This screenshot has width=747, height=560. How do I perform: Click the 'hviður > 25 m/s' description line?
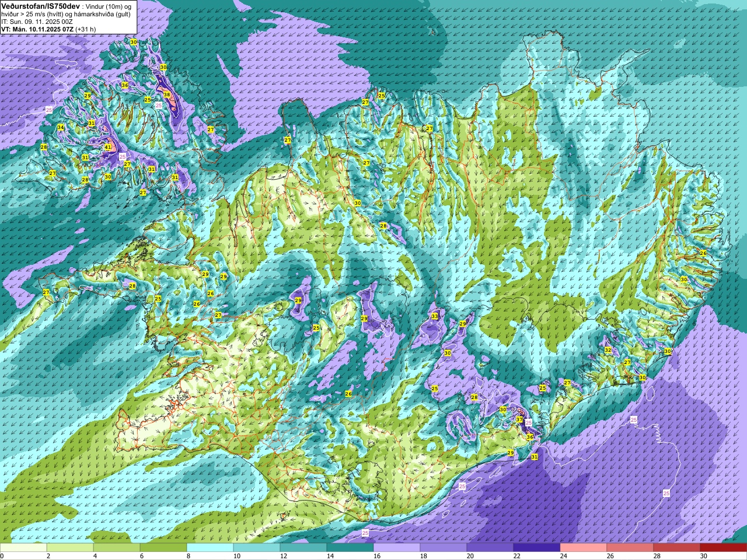coord(67,13)
